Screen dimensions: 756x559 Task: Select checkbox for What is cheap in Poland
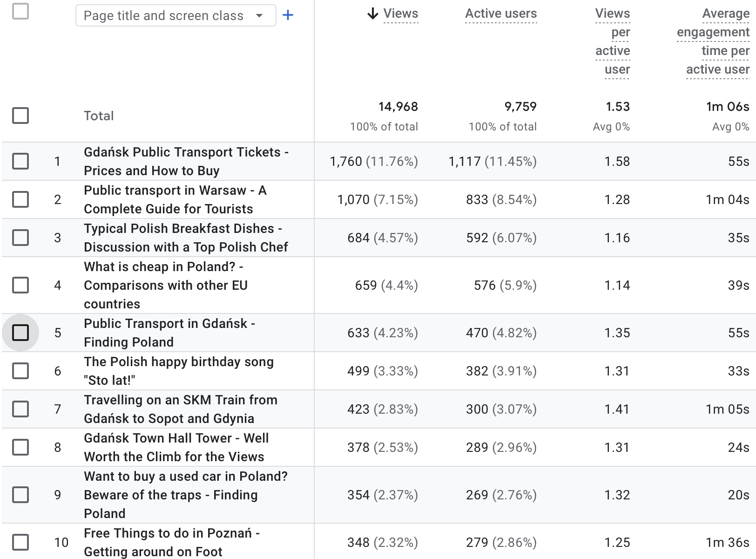[x=20, y=285]
